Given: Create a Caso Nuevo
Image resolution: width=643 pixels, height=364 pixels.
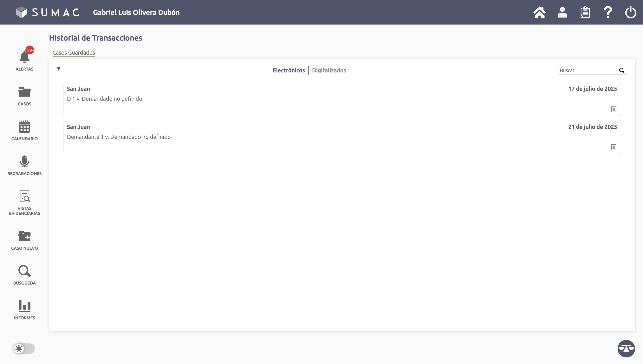Looking at the screenshot, I should (24, 240).
